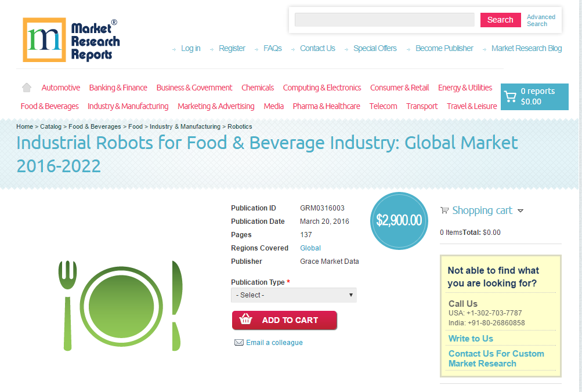Select the Home icon in the category bar
The image size is (582, 392).
coord(26,87)
